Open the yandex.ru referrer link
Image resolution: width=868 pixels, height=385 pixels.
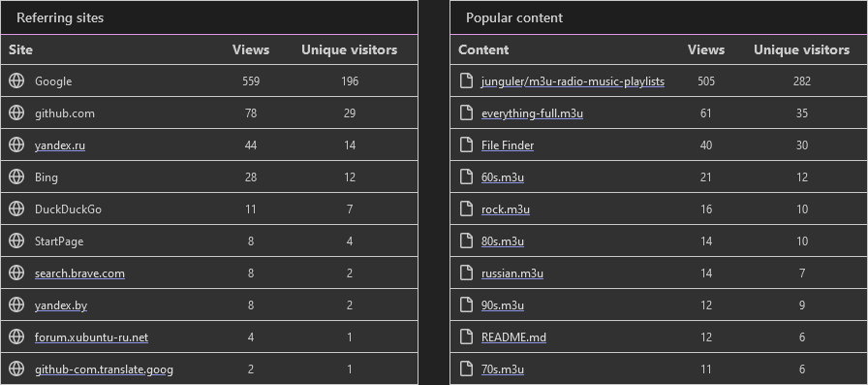point(60,145)
